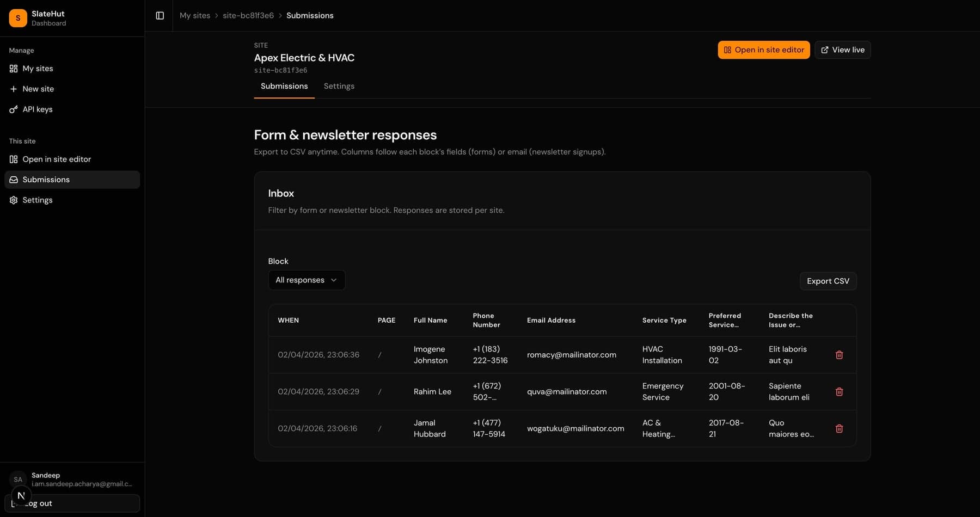Select New site in sidebar
The image size is (980, 517).
click(72, 89)
